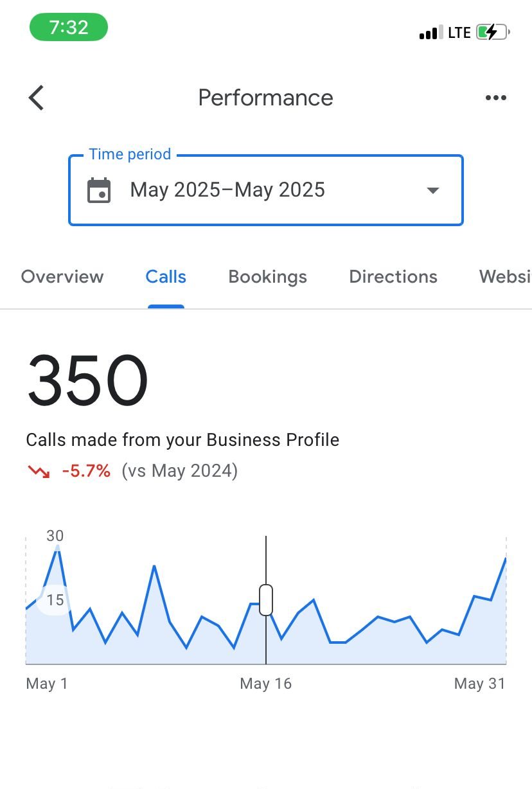532x789 pixels.
Task: Tap the chart's vertical marker handle
Action: [x=266, y=600]
